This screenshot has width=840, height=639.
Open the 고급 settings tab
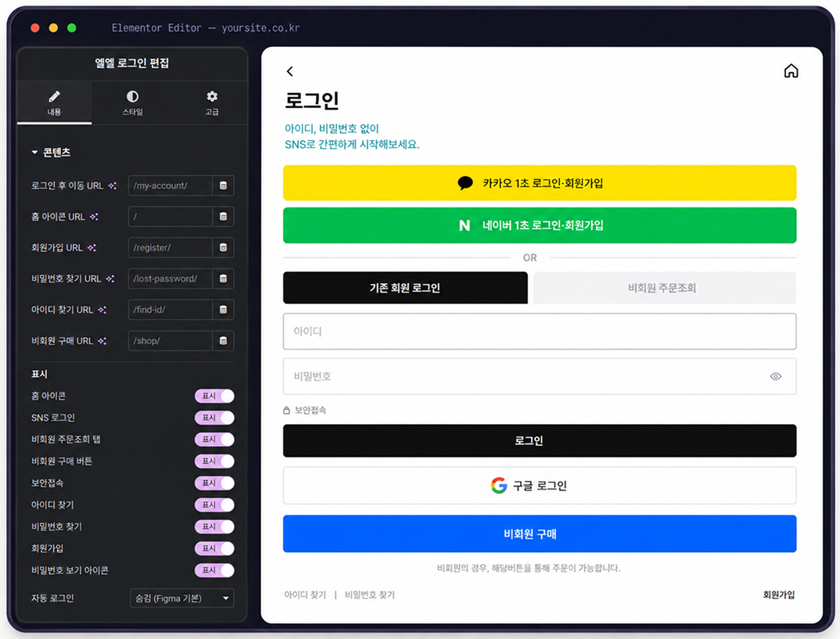[x=212, y=102]
